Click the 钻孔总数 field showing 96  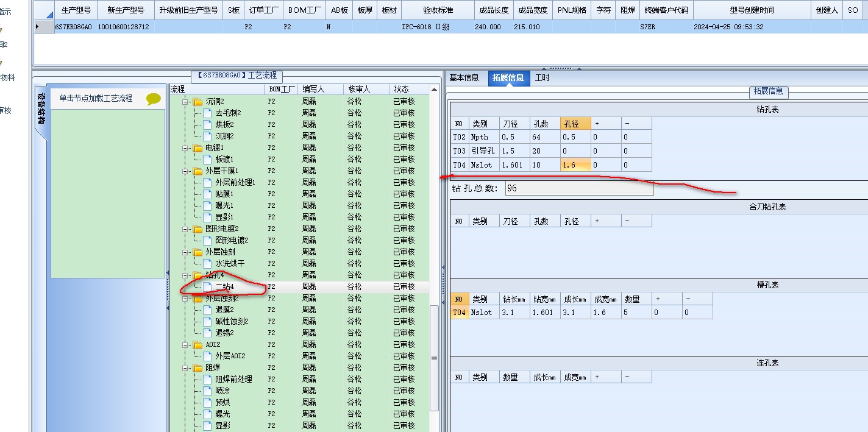pyautogui.click(x=579, y=188)
